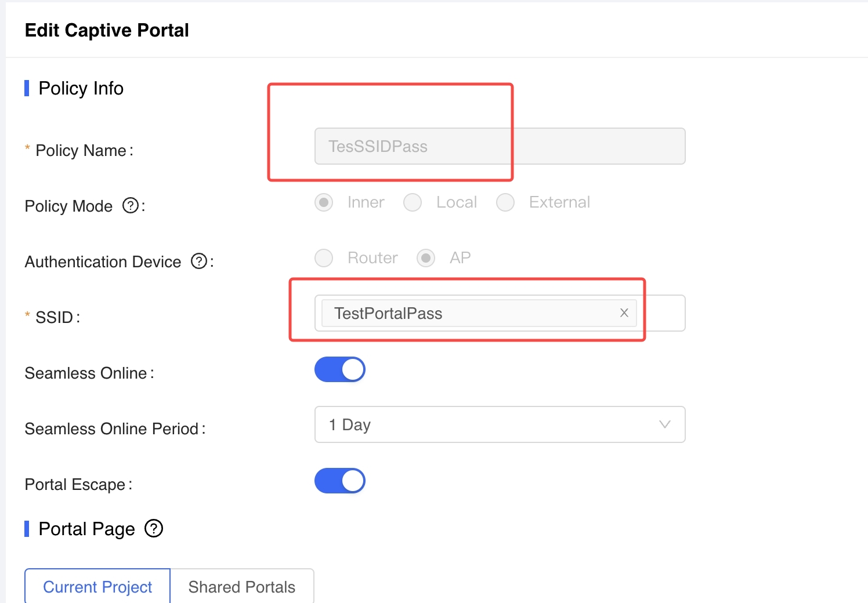868x603 pixels.
Task: Select the External policy mode
Action: click(505, 202)
